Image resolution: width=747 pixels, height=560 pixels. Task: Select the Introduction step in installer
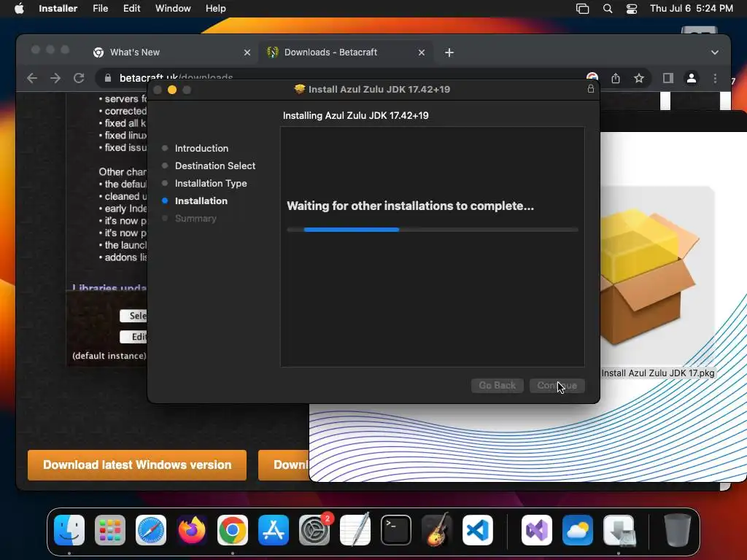[201, 148]
